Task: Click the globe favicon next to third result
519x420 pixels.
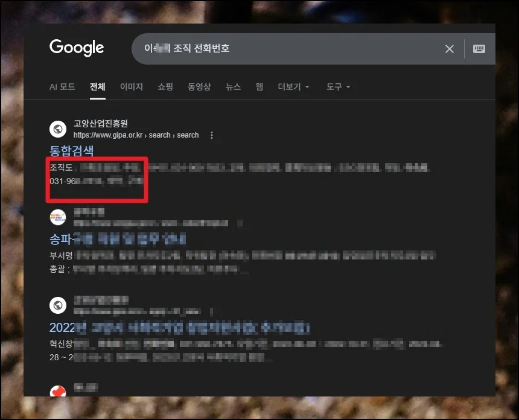Action: (x=58, y=305)
